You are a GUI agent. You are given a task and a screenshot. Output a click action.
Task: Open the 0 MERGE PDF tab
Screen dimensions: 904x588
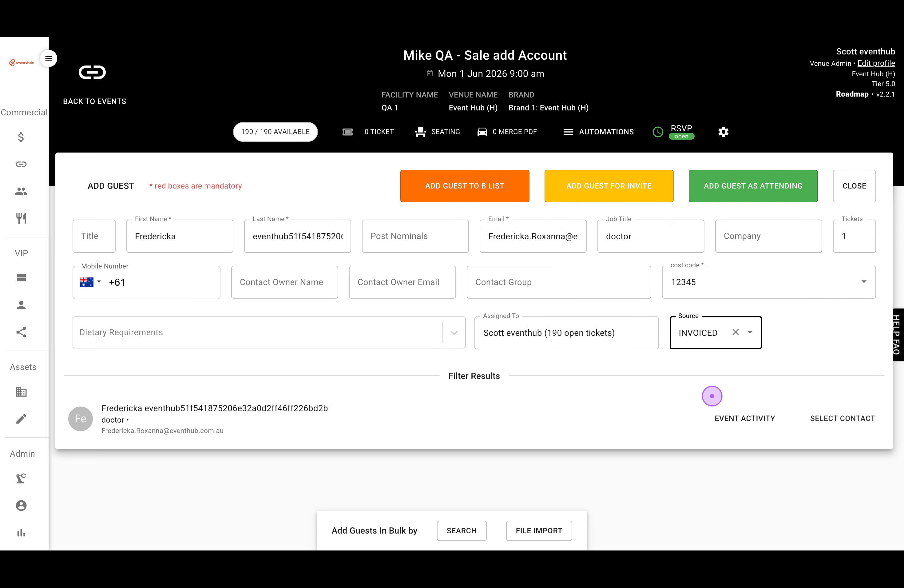[x=507, y=132]
